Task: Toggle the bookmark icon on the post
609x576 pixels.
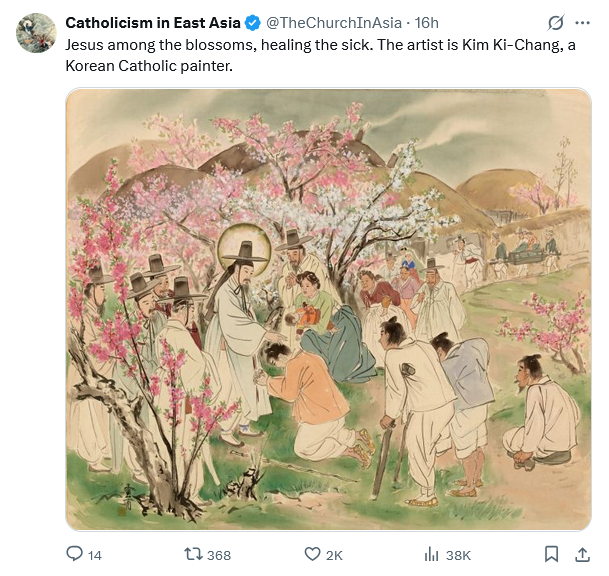Action: click(551, 554)
